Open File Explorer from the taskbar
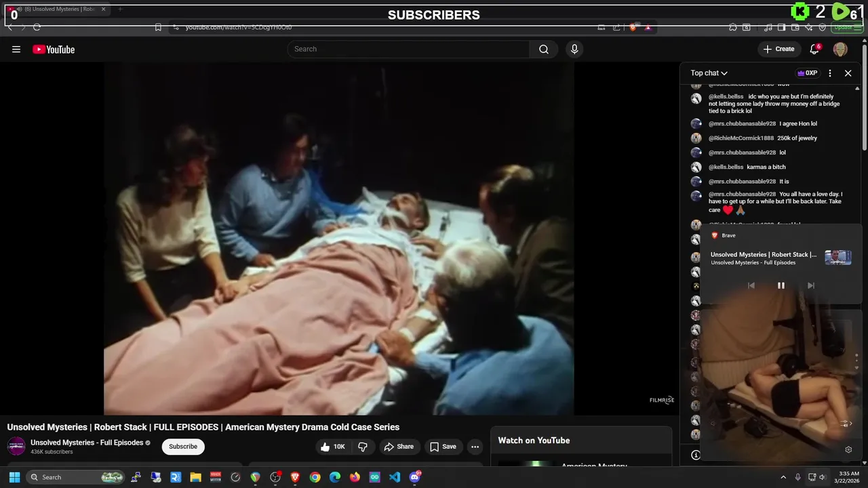Viewport: 868px width, 488px height. point(195,477)
